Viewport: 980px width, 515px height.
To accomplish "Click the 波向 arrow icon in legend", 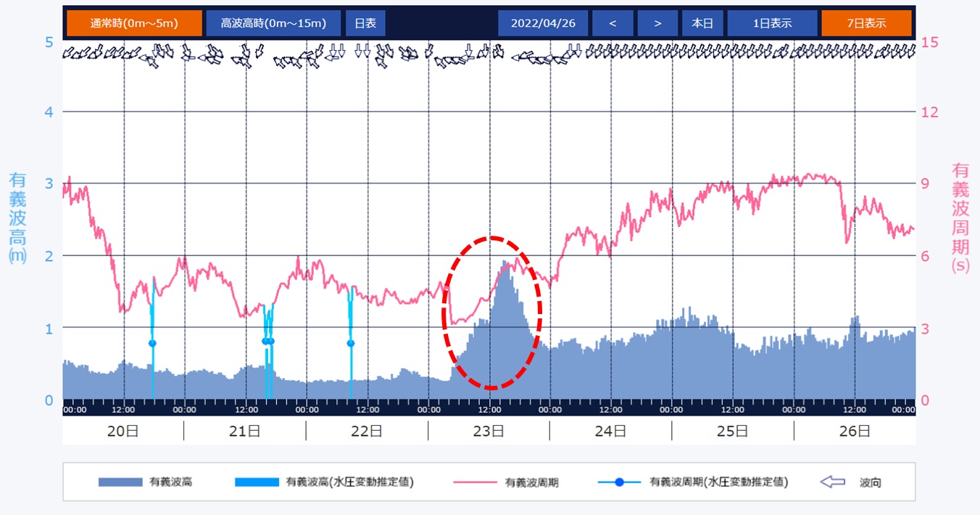I will click(834, 482).
